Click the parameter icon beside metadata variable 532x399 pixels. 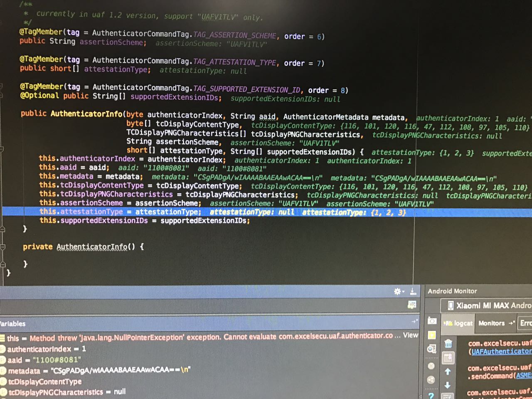point(2,371)
